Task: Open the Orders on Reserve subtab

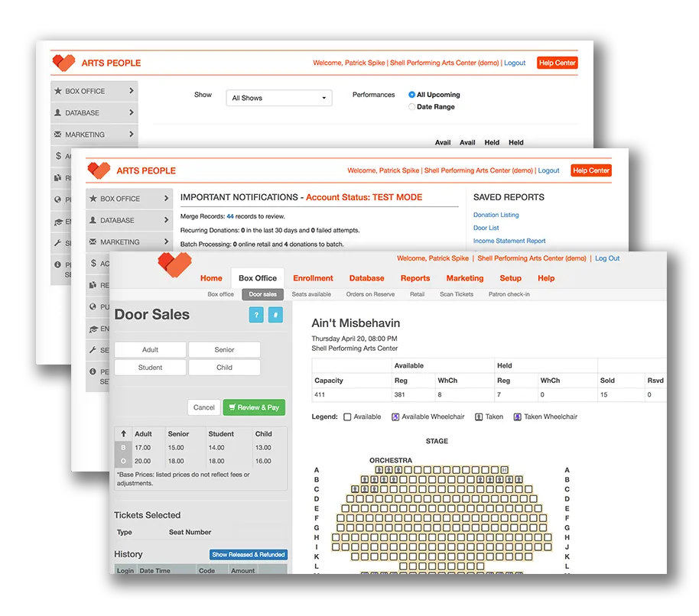Action: 370,294
